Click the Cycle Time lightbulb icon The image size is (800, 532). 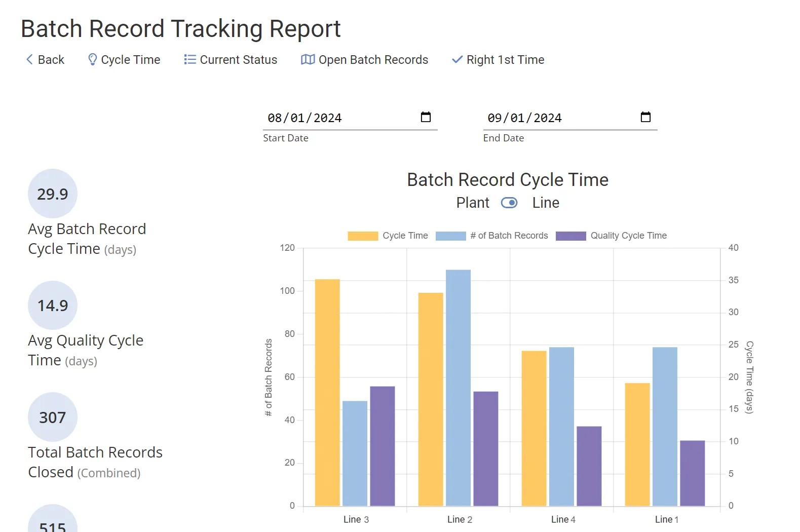coord(92,60)
